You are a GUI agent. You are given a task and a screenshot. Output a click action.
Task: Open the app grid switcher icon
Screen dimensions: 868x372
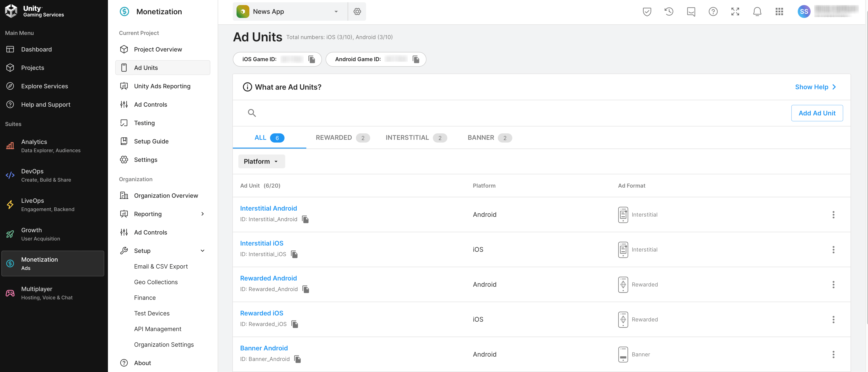(779, 11)
